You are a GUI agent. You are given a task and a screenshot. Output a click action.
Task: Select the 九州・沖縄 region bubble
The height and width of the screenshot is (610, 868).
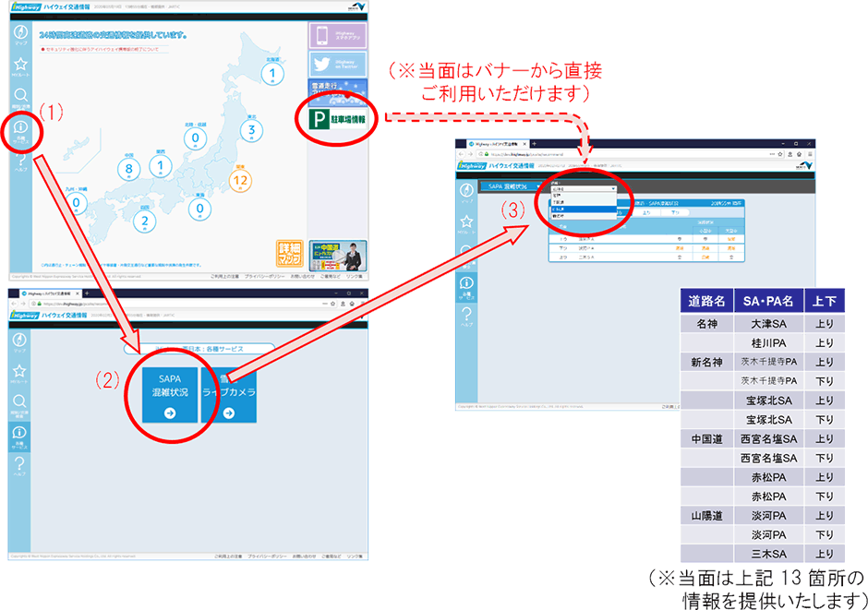77,203
